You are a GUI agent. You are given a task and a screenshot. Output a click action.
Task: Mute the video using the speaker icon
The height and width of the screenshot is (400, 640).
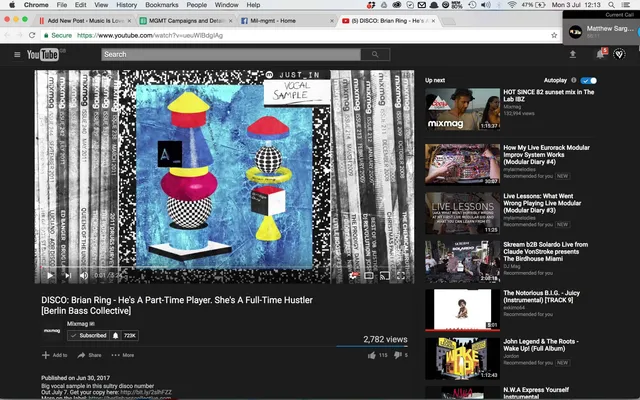coord(84,276)
